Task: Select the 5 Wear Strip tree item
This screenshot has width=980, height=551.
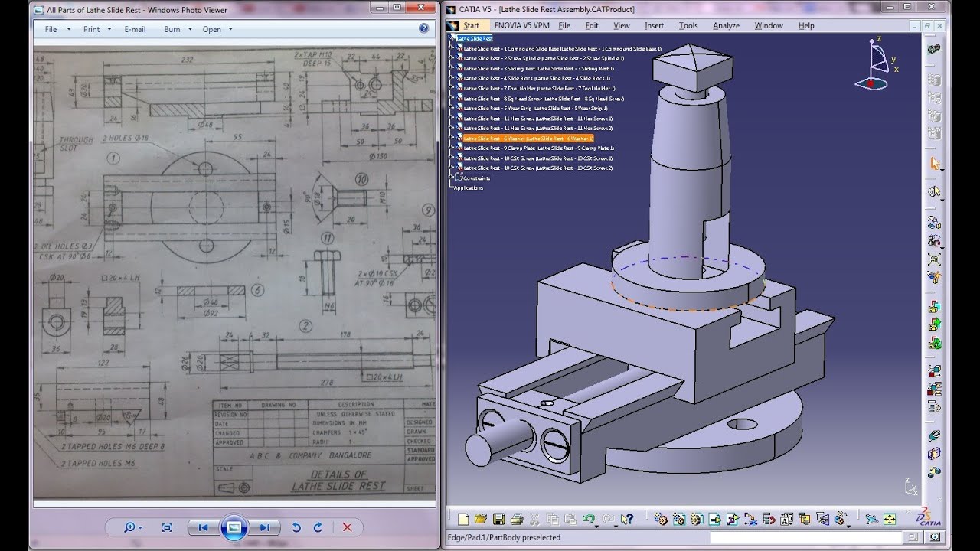Action: [535, 108]
